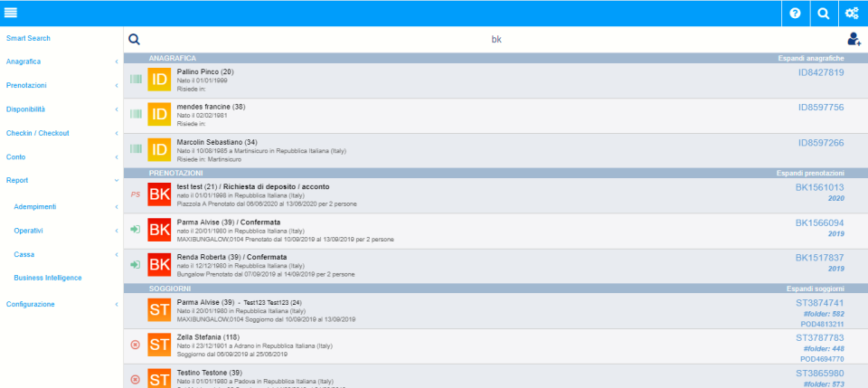Open the Anagrafica menu item
The width and height of the screenshot is (868, 388).
tap(24, 62)
